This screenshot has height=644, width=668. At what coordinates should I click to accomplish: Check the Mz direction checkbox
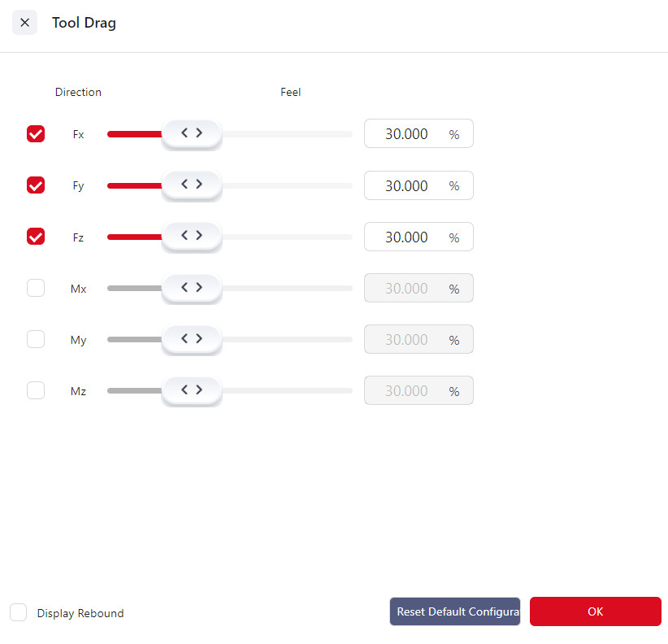click(36, 390)
